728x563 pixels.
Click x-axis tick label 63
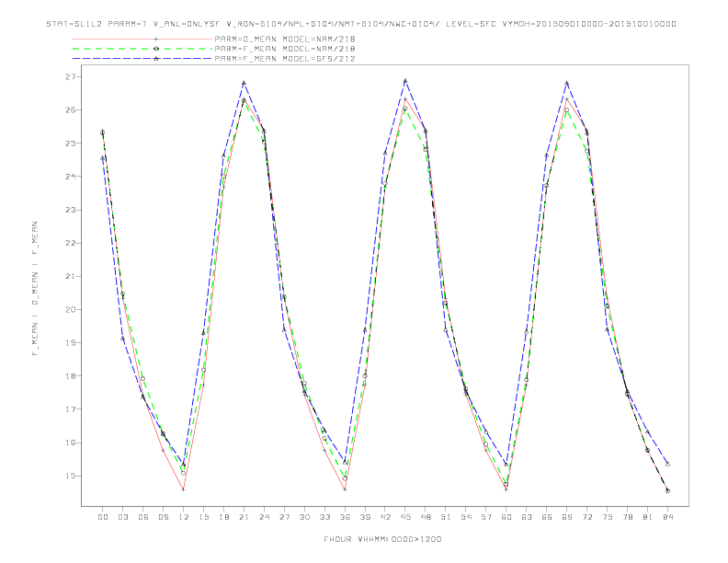click(527, 517)
